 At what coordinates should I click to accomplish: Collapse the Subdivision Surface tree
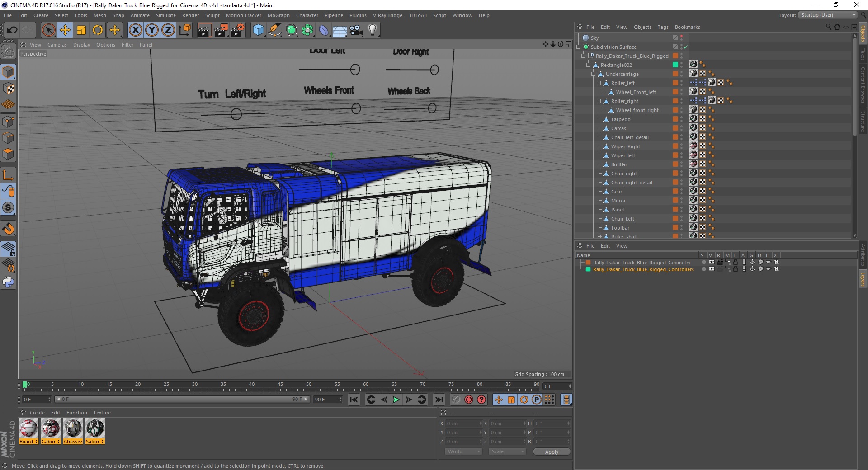[579, 47]
